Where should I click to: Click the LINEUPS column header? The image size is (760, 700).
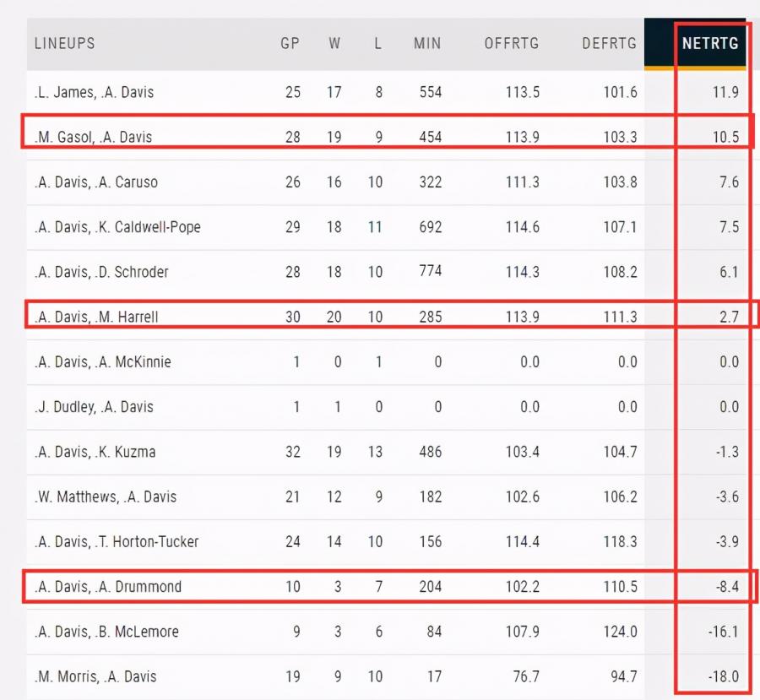(64, 43)
